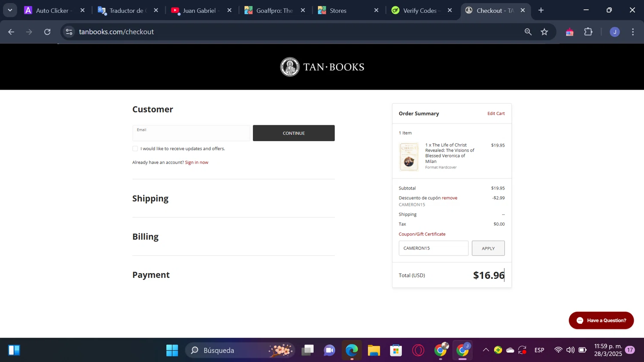Open File Explorer from the taskbar
Viewport: 644px width, 362px height.
(374, 350)
